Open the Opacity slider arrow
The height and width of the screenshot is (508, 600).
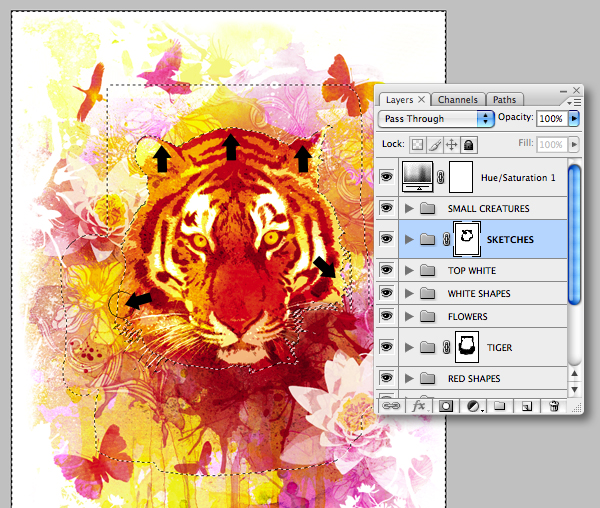pos(574,119)
